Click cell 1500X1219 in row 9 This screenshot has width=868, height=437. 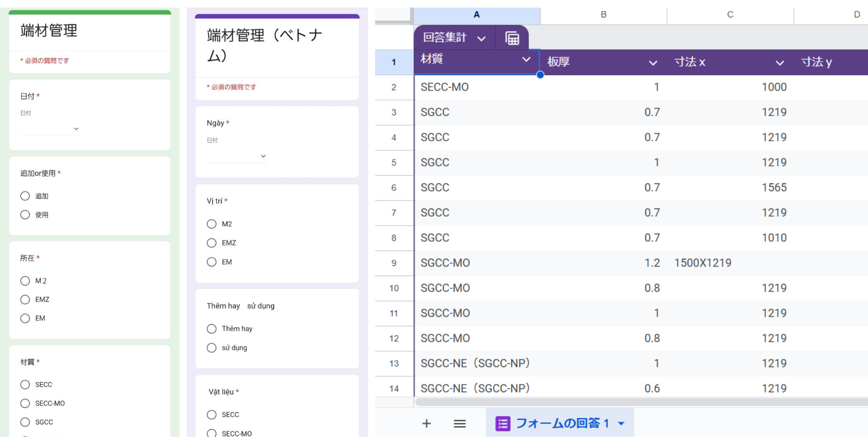click(x=730, y=263)
